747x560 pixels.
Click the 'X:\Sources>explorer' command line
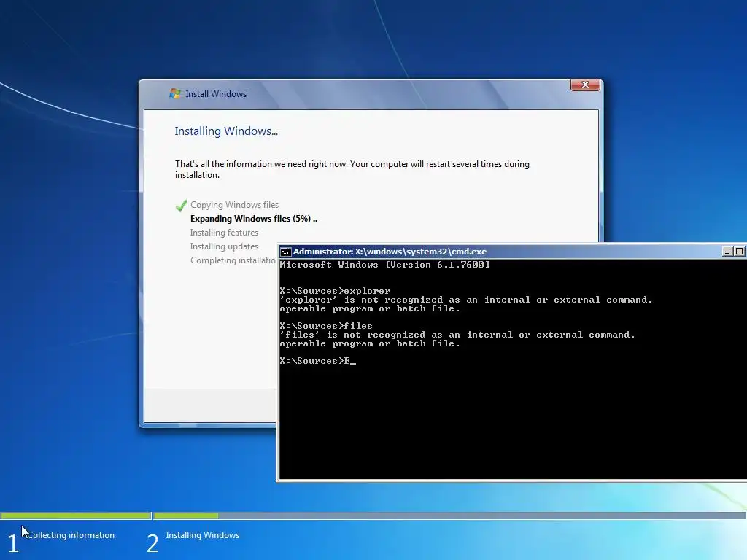click(335, 291)
